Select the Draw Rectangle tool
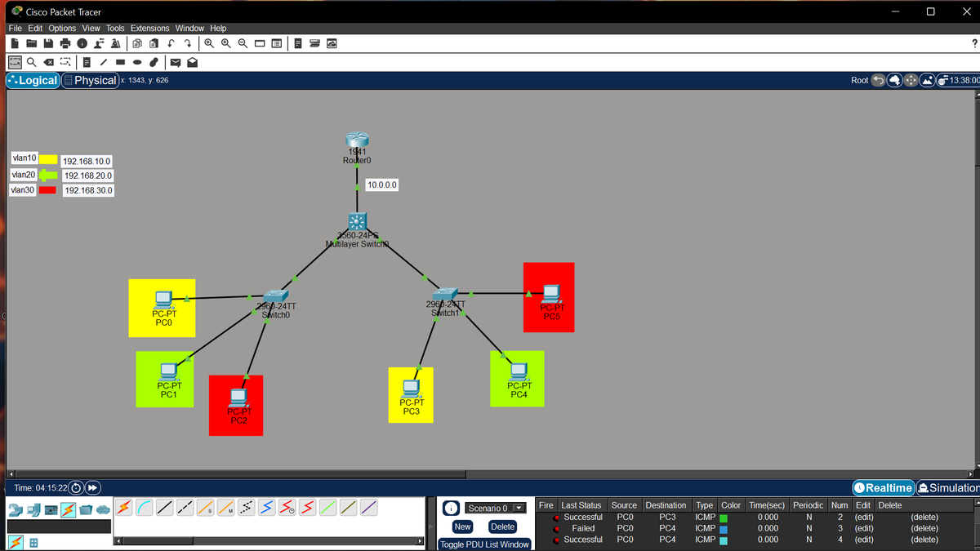980x551 pixels. (x=120, y=62)
